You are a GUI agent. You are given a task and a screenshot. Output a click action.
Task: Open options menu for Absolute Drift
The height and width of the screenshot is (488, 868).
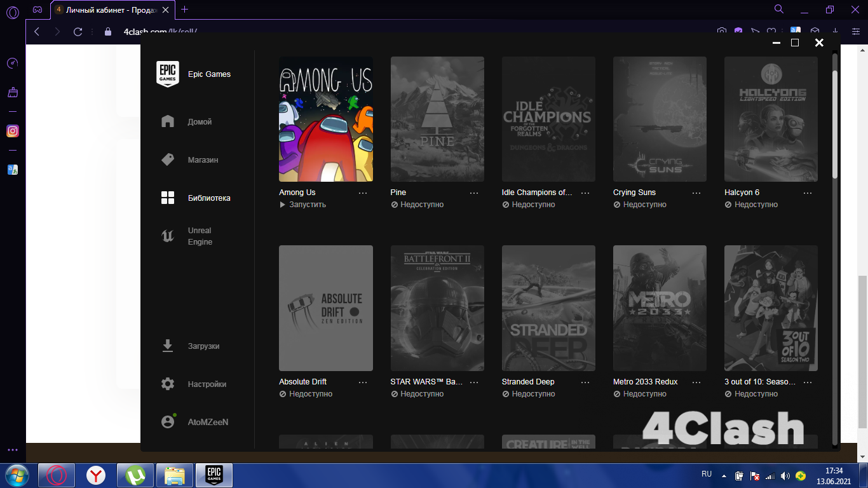tap(363, 382)
